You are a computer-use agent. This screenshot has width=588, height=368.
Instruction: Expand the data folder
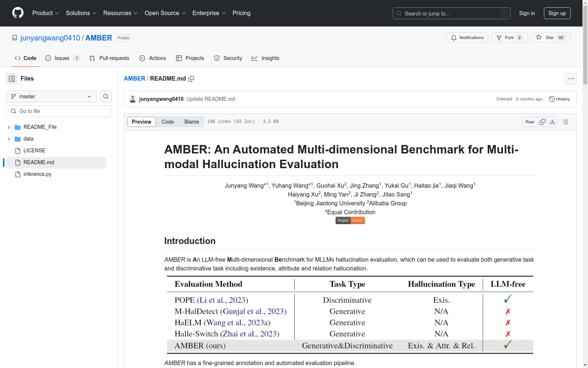pyautogui.click(x=9, y=139)
